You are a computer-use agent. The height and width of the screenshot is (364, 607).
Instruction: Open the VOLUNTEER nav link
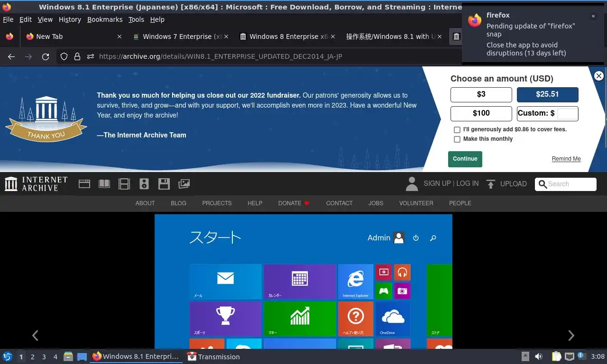(416, 203)
